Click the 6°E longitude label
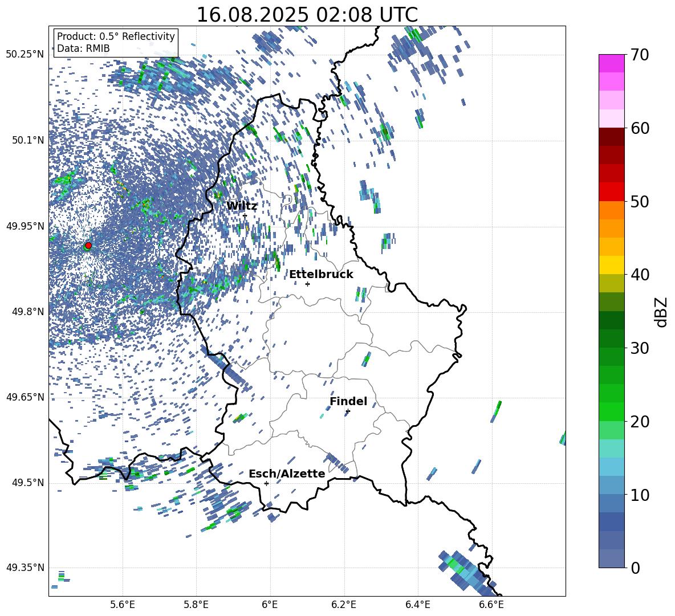 (x=270, y=605)
